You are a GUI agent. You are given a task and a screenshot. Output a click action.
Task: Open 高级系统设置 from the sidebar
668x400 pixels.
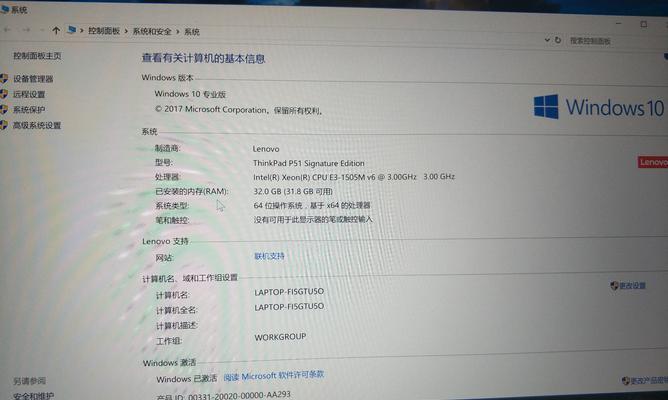tap(37, 125)
